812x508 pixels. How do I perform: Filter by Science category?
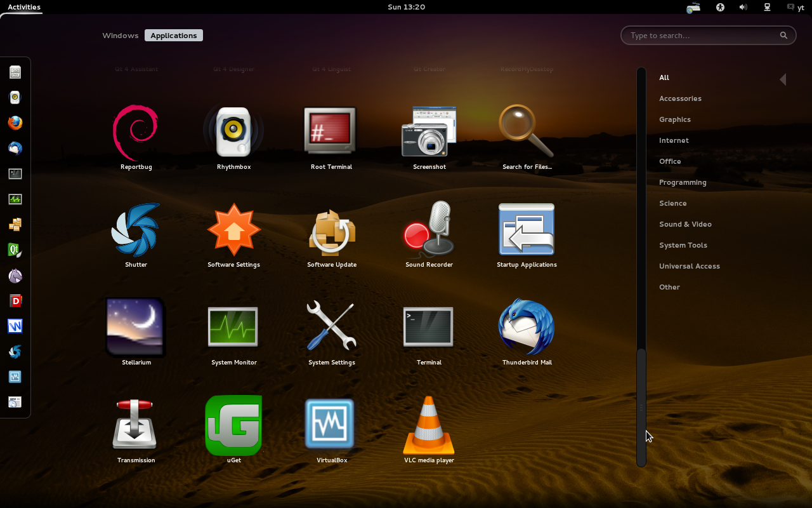pos(672,203)
